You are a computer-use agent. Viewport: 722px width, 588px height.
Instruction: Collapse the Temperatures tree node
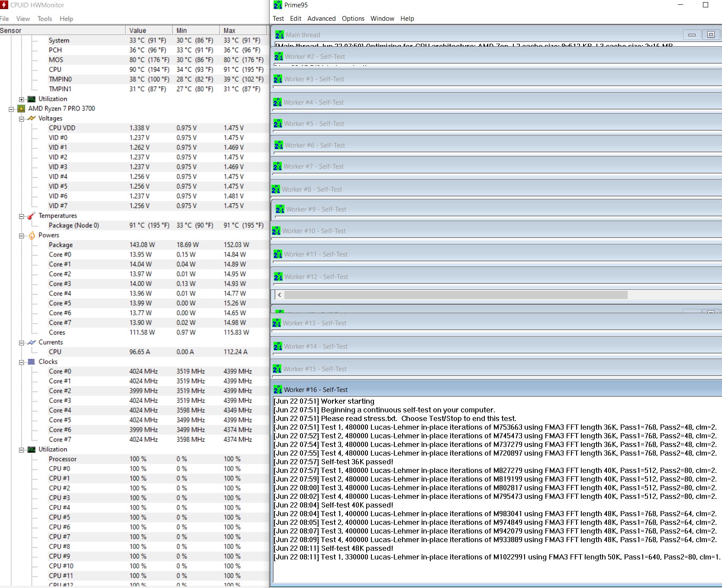point(21,216)
